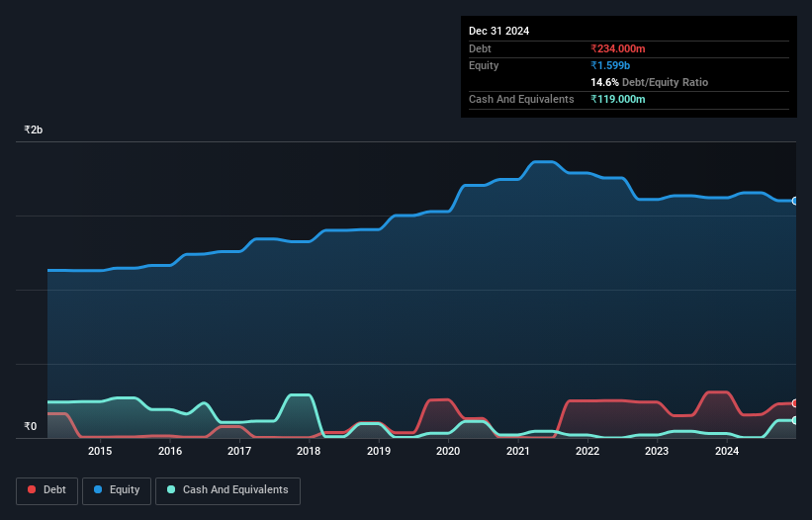Screen dimensions: 812x520
Task: Click the 2024 axis label
Action: [x=727, y=451]
